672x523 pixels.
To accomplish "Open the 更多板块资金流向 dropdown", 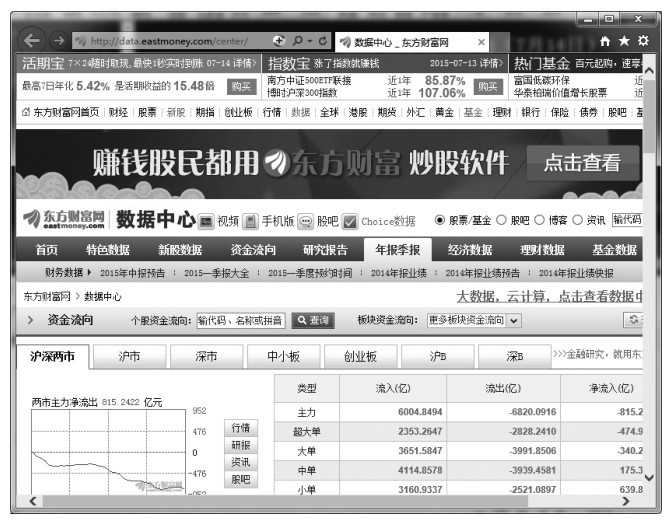I will click(x=474, y=320).
